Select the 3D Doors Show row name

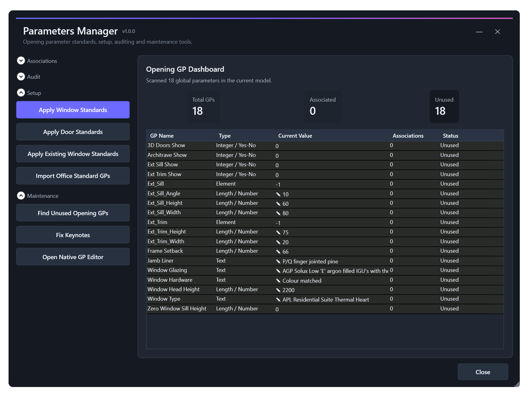(x=166, y=145)
